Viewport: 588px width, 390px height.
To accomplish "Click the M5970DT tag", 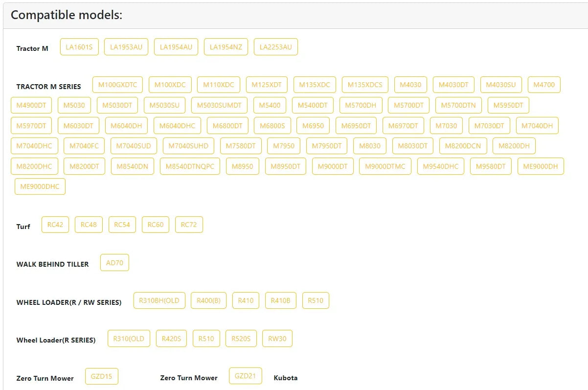I will (x=31, y=126).
